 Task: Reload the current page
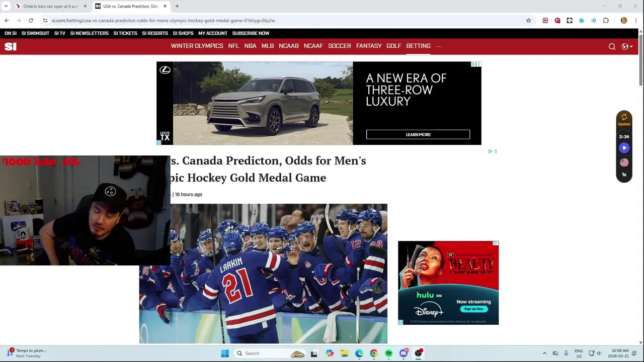pos(31,21)
